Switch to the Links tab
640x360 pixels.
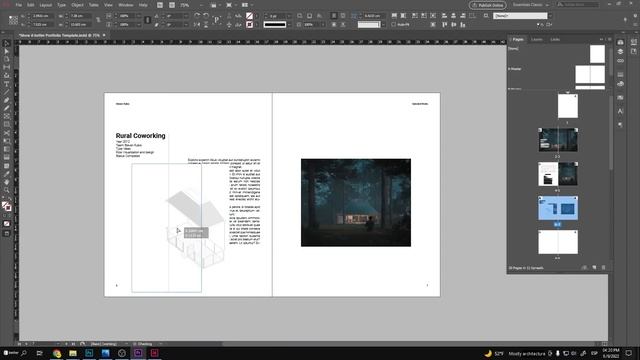(x=555, y=39)
